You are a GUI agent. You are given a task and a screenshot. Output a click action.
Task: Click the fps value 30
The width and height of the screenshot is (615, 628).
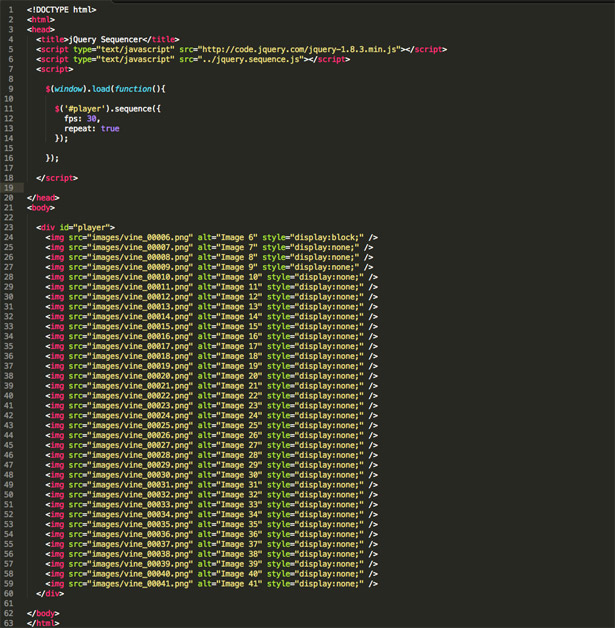[91, 119]
